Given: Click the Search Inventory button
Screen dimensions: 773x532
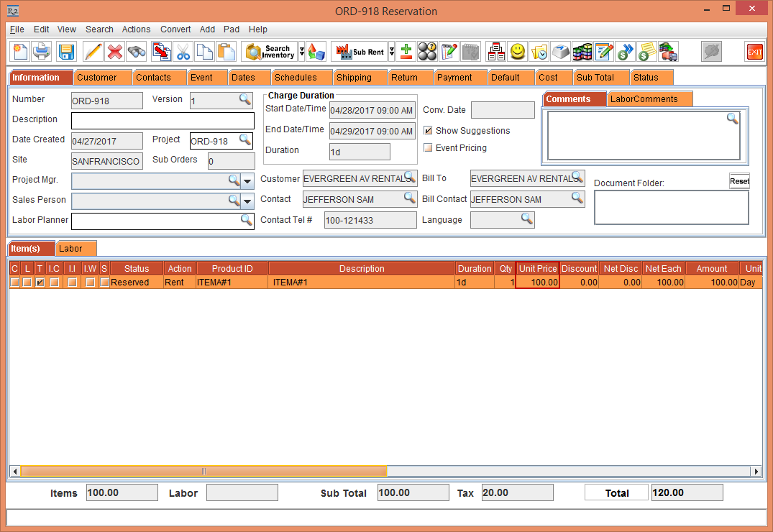Looking at the screenshot, I should 270,52.
